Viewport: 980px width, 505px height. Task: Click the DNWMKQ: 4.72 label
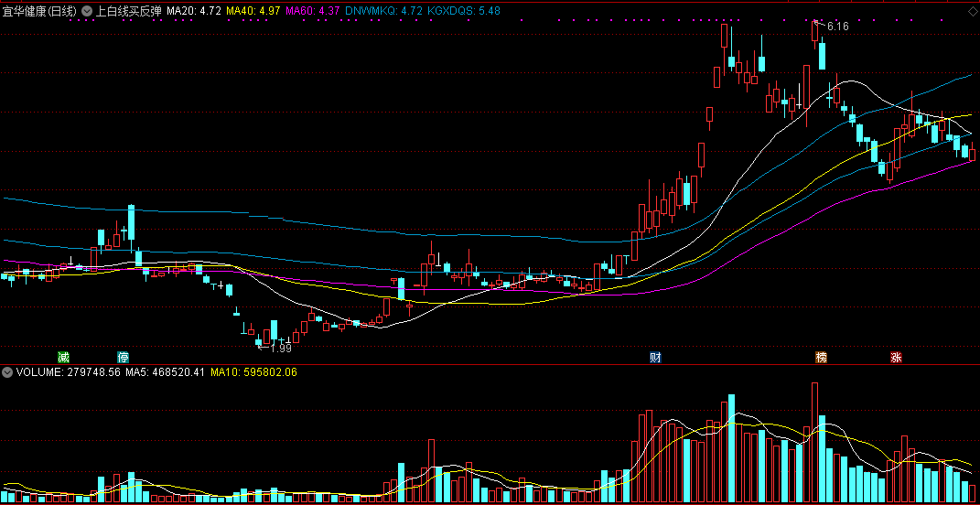coord(383,11)
